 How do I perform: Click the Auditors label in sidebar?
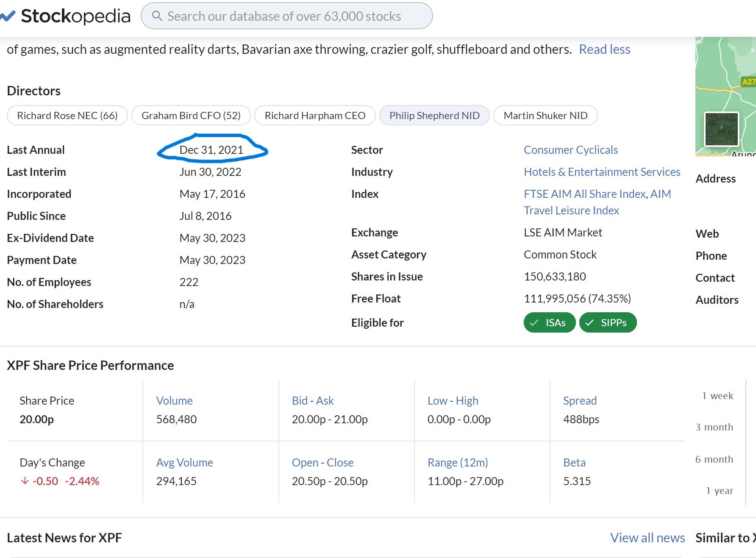[717, 300]
